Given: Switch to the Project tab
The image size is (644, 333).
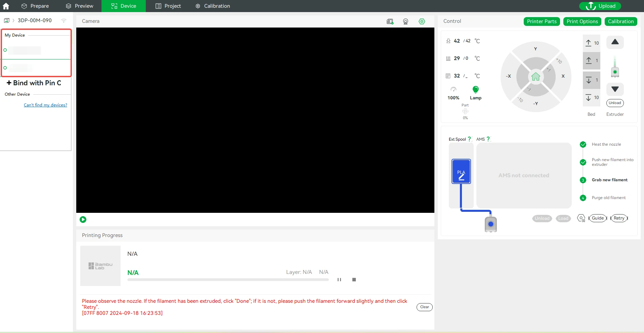Looking at the screenshot, I should tap(168, 6).
